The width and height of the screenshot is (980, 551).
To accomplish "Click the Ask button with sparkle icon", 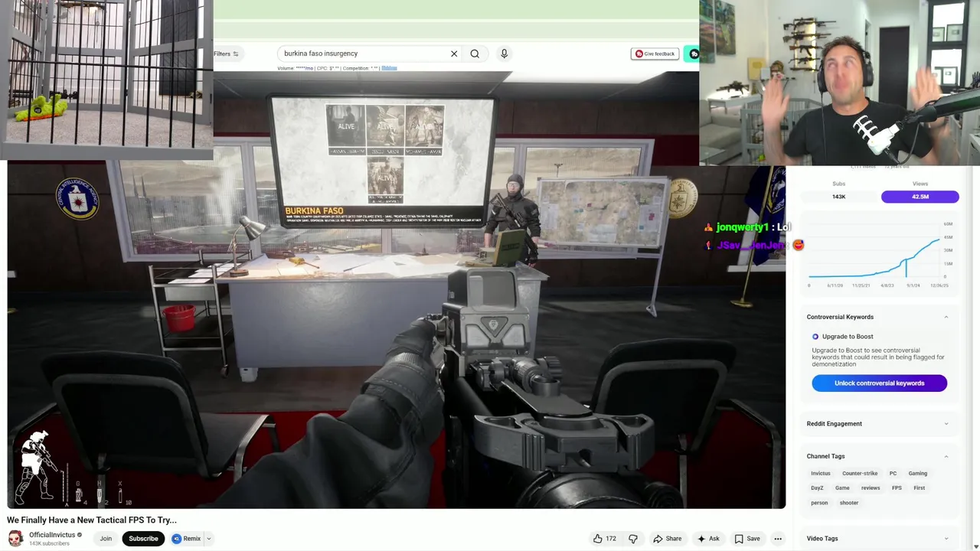I will pos(707,539).
